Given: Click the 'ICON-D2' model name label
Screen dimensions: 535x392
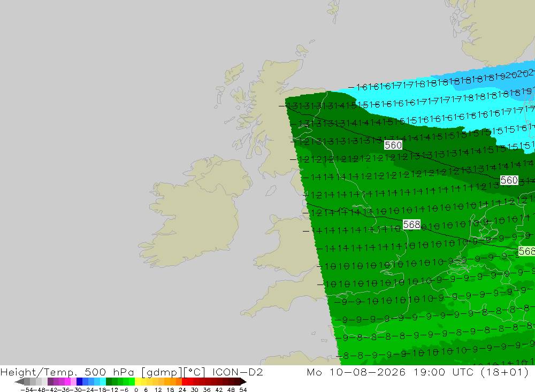Looking at the screenshot, I should (x=238, y=372).
